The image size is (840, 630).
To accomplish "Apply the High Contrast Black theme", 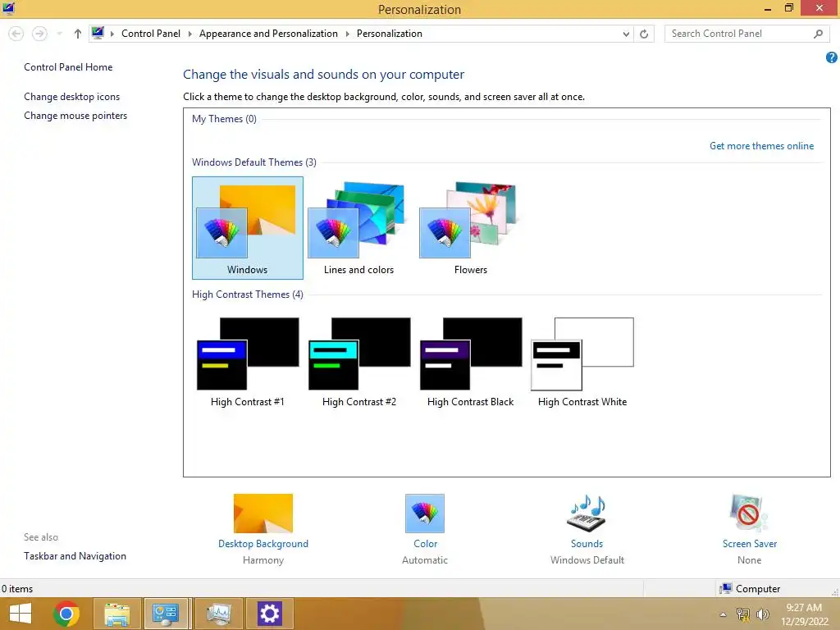I will (x=470, y=362).
